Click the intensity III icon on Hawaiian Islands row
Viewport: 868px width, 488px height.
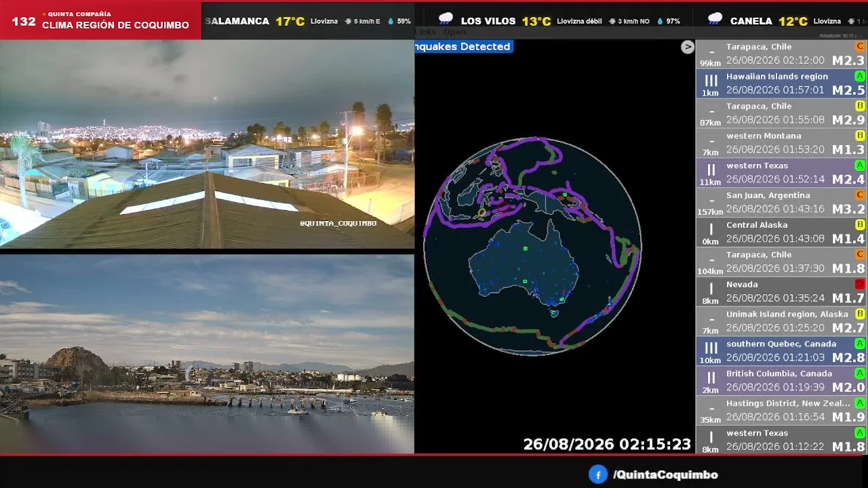coord(711,81)
